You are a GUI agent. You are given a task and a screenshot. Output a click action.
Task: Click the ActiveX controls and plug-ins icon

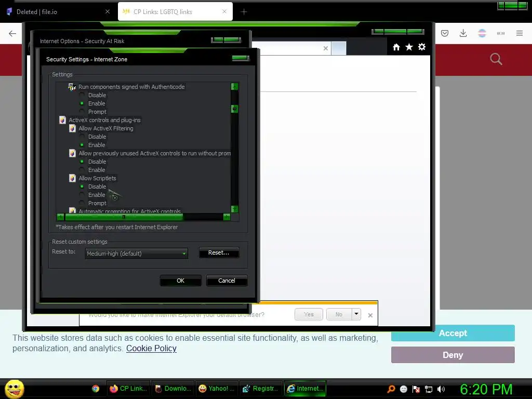click(x=62, y=120)
